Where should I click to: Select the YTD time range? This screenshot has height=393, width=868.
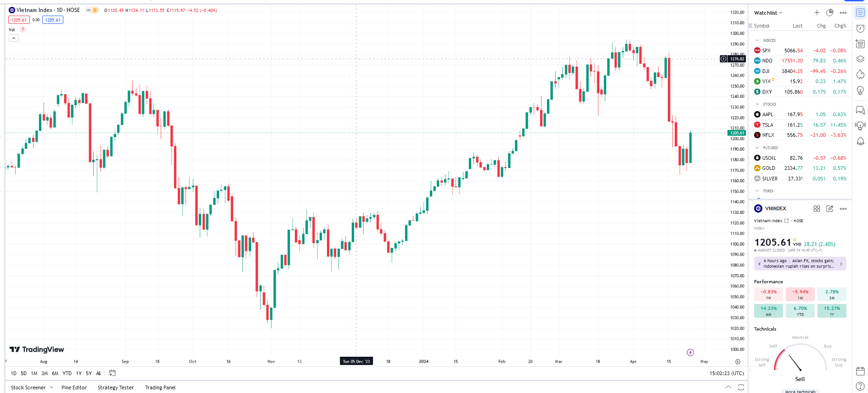tap(67, 373)
